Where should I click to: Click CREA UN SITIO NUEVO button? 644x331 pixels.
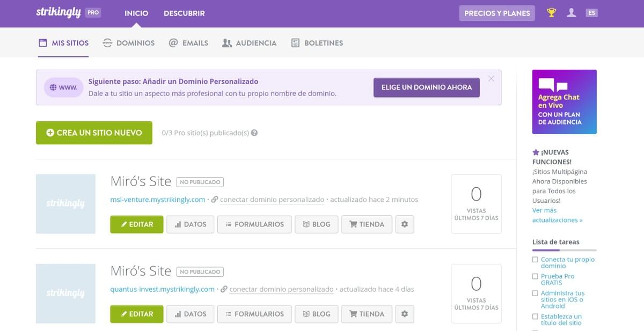(94, 133)
